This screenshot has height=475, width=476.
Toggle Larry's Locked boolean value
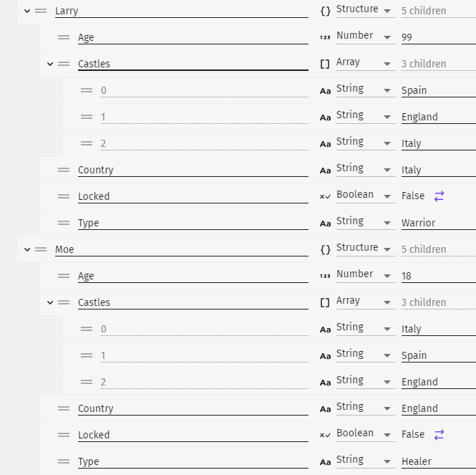(x=439, y=196)
